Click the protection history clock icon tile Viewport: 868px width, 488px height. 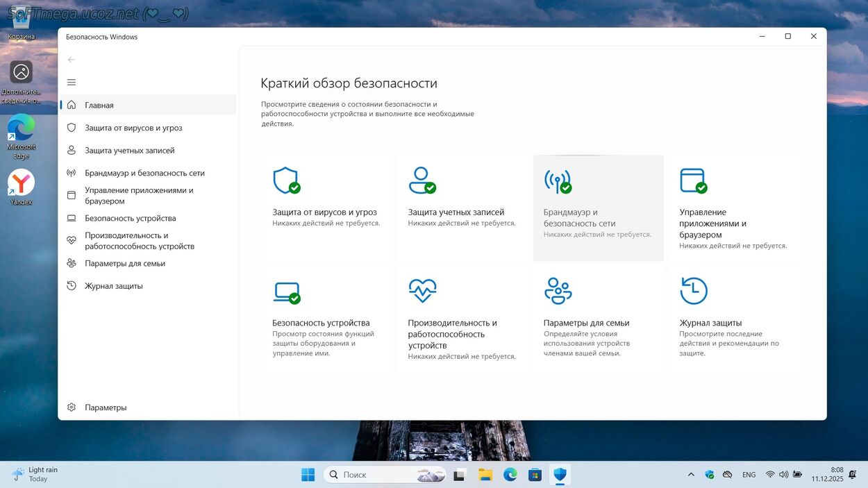pos(692,292)
